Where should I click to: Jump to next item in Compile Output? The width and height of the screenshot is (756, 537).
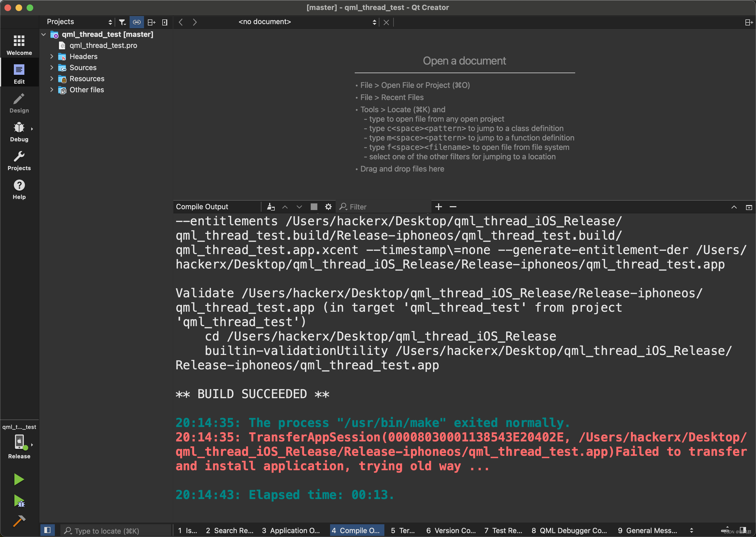click(x=299, y=207)
